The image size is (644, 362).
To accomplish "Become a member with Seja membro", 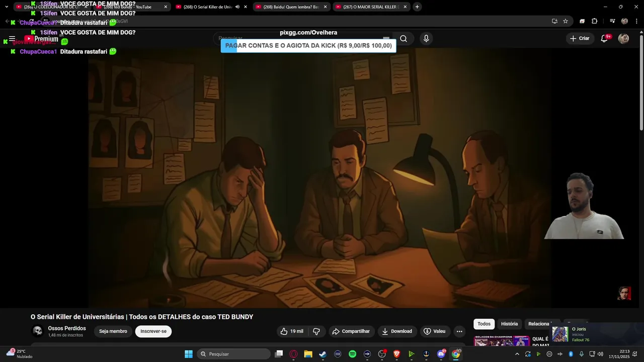I will (113, 331).
